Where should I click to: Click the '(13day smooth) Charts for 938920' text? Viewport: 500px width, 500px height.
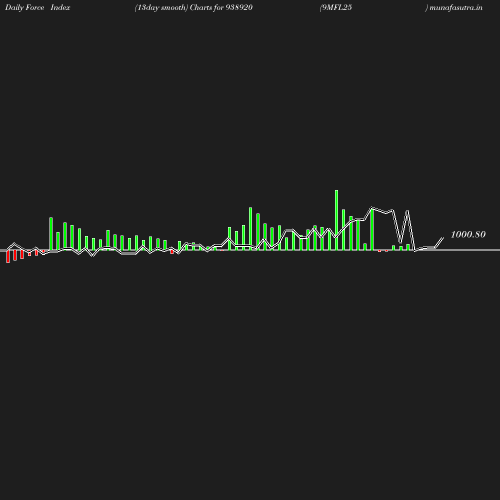(x=194, y=8)
